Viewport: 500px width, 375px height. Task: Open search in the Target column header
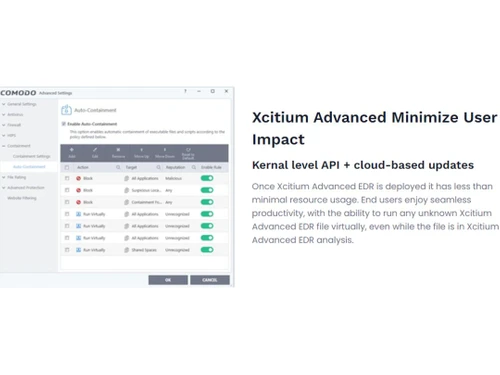(x=158, y=167)
